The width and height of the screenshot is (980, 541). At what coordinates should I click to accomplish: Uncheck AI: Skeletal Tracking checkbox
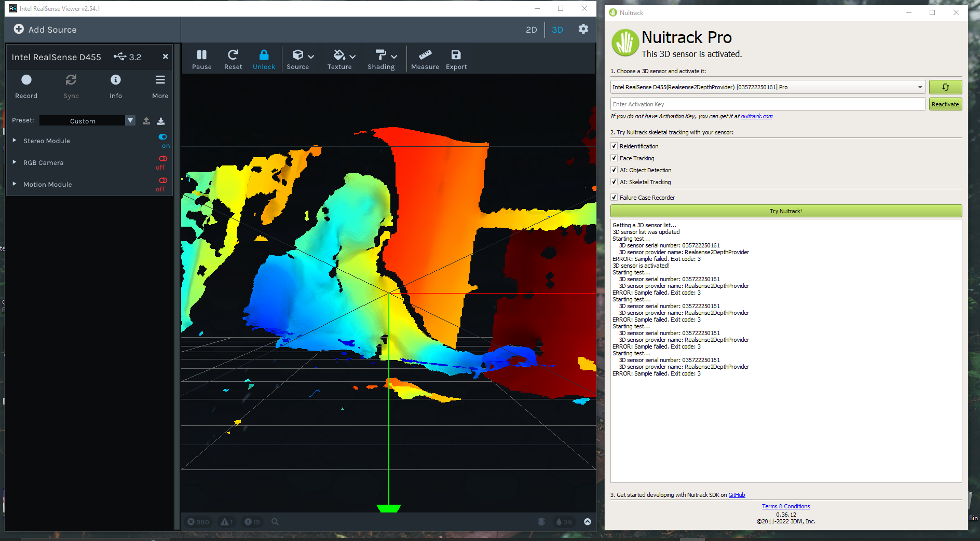tap(614, 182)
